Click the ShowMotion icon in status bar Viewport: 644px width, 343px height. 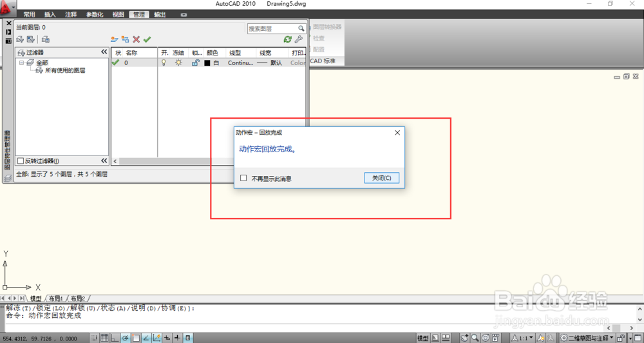pyautogui.click(x=495, y=338)
